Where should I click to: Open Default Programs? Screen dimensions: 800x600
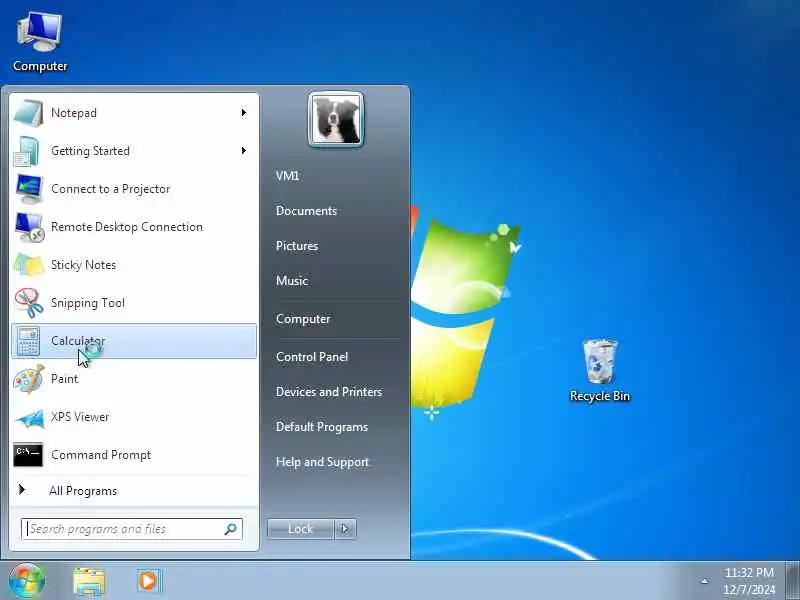322,427
